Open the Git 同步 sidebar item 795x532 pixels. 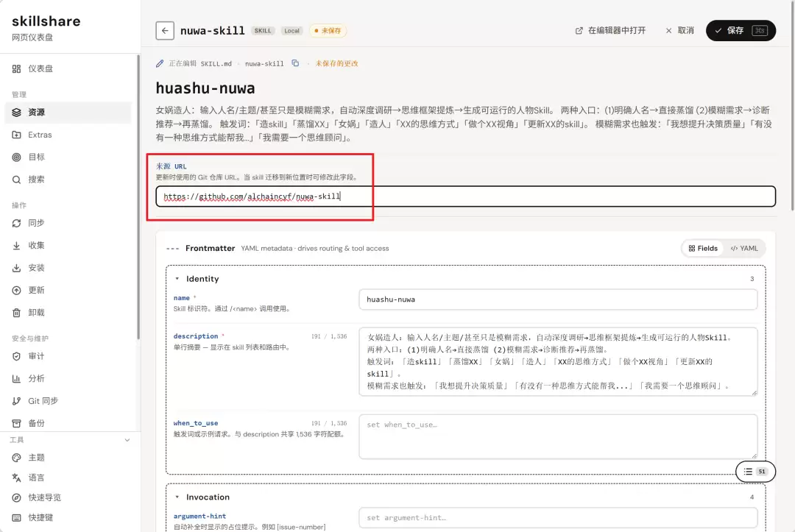coord(68,401)
